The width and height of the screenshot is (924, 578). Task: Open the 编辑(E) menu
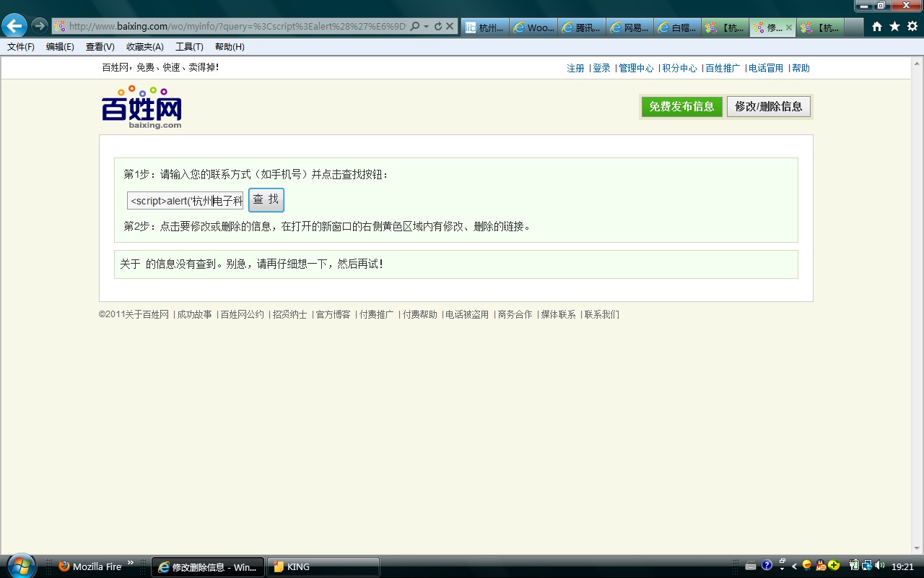tap(60, 47)
